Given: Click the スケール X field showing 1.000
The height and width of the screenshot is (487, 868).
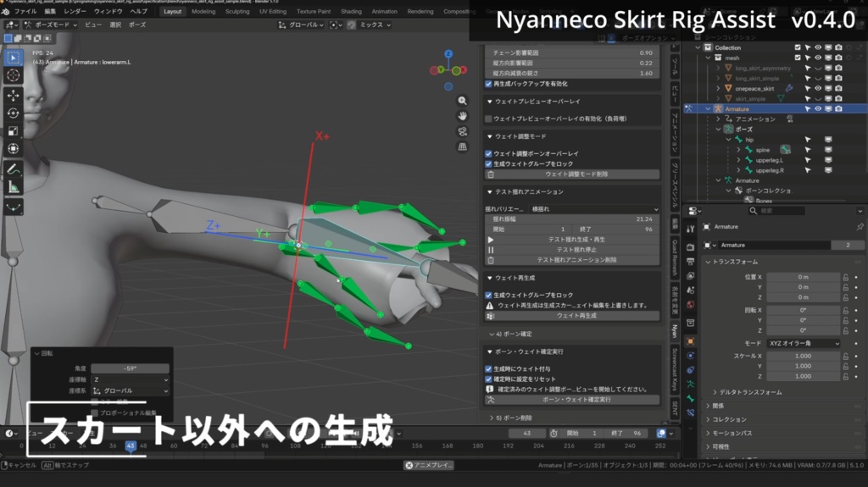Looking at the screenshot, I should tap(804, 357).
